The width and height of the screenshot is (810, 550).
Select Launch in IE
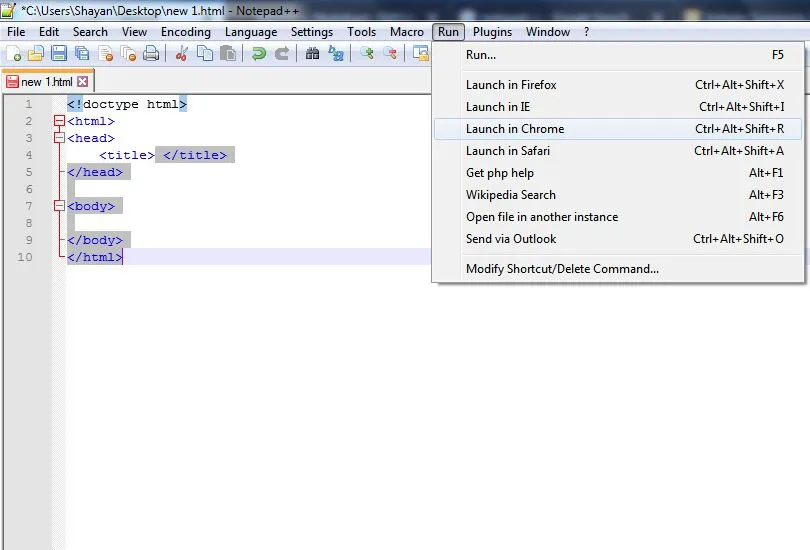618,107
